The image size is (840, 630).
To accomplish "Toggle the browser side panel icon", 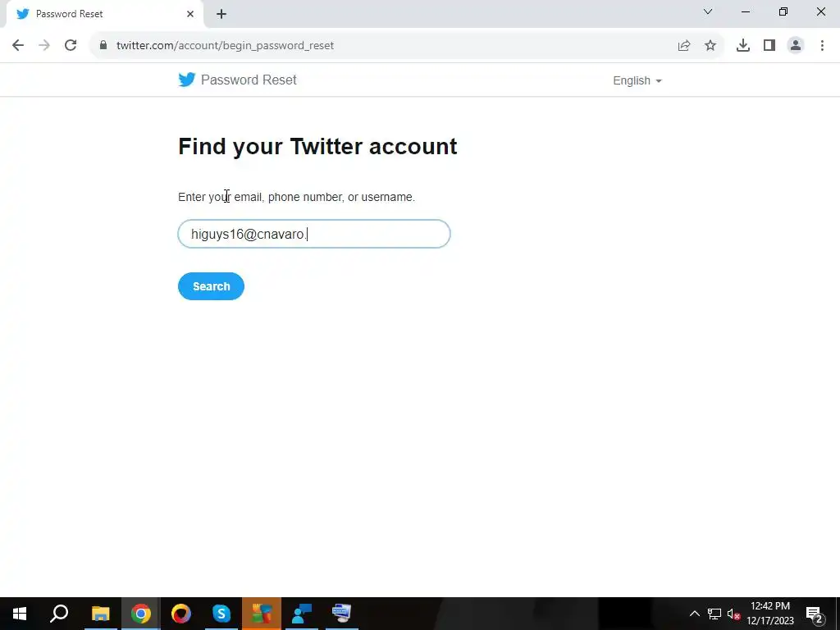I will (x=769, y=46).
